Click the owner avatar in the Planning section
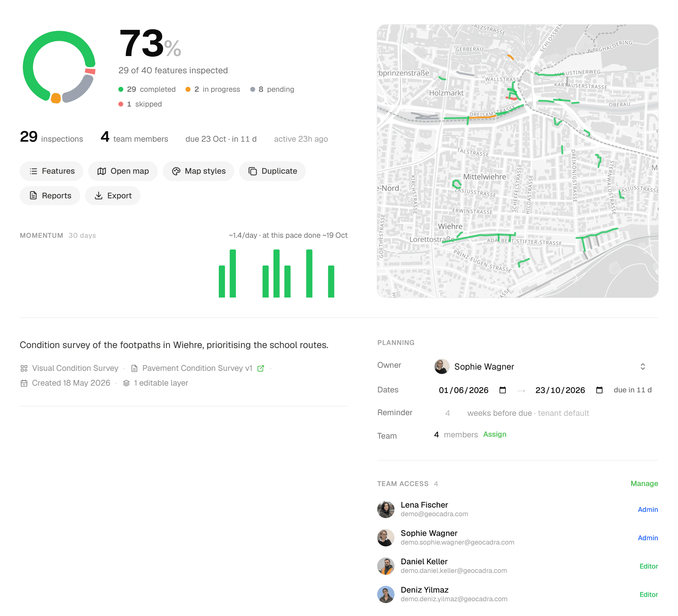The height and width of the screenshot is (616, 678). pyautogui.click(x=442, y=367)
